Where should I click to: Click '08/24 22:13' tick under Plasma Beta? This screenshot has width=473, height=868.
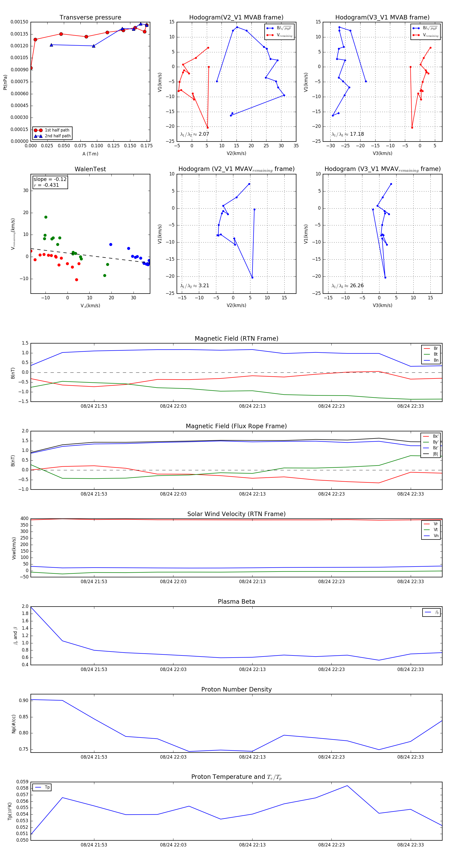(x=252, y=669)
